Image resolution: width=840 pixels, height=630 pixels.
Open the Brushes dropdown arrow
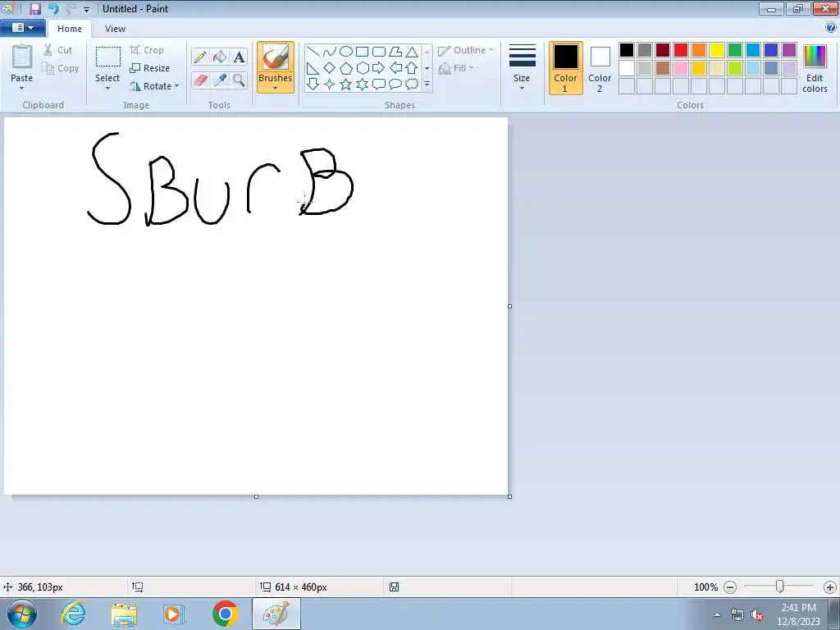pos(275,89)
